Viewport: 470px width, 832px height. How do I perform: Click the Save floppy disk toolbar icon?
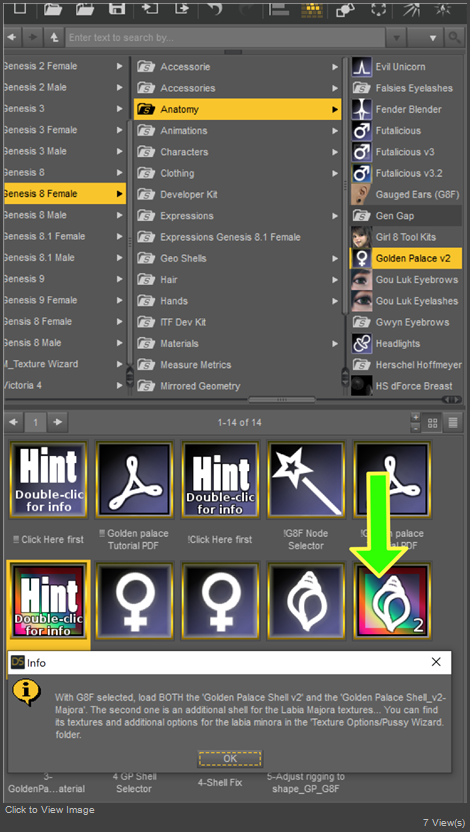pyautogui.click(x=117, y=8)
